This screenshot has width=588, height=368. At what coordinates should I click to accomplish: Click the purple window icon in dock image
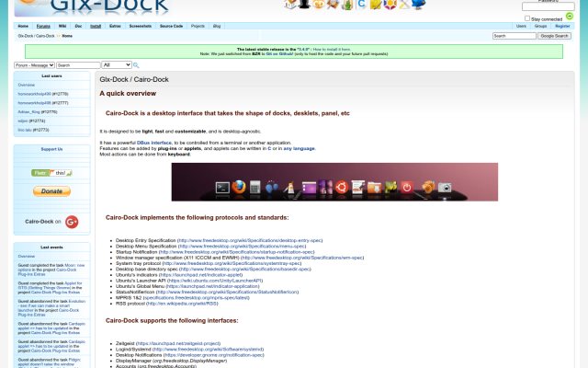(309, 188)
